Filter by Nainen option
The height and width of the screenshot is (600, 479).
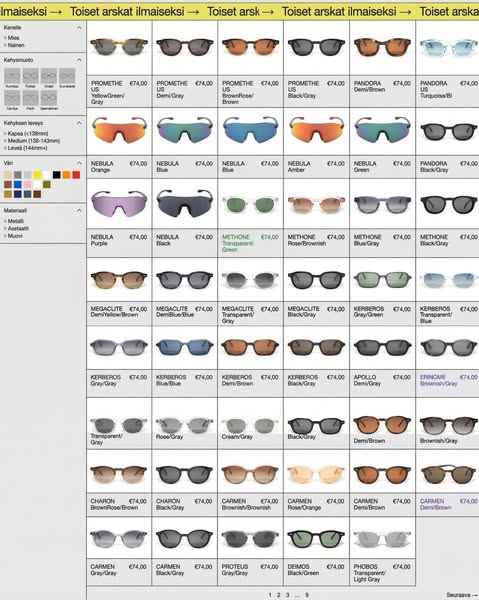click(x=14, y=45)
